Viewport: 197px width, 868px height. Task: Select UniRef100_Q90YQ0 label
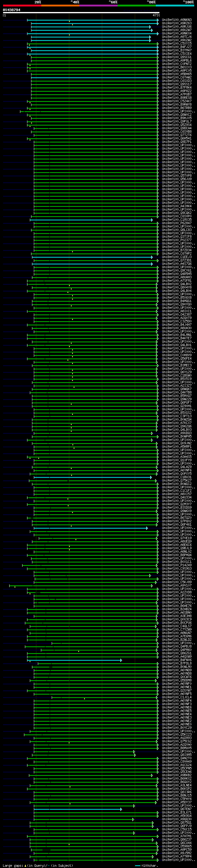click(x=177, y=304)
